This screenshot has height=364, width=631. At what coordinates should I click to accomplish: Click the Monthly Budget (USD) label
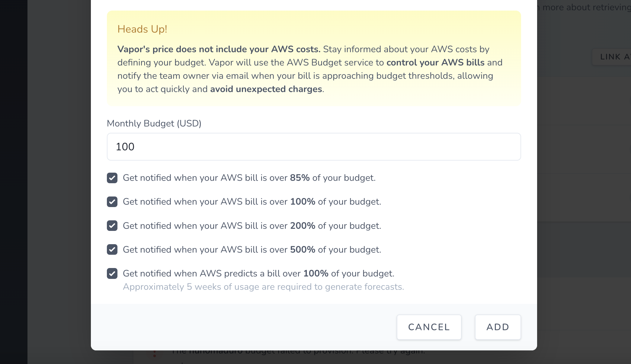coord(154,123)
